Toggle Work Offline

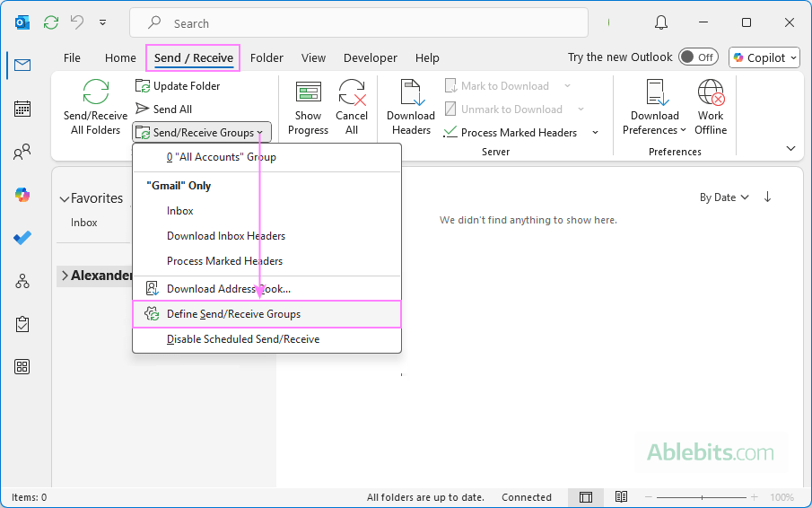pyautogui.click(x=711, y=107)
